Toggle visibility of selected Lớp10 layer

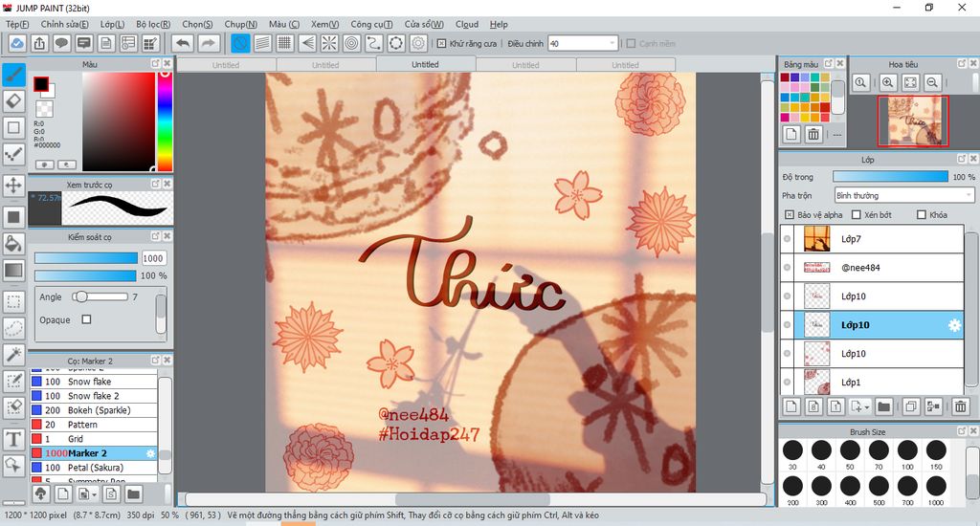click(x=787, y=325)
